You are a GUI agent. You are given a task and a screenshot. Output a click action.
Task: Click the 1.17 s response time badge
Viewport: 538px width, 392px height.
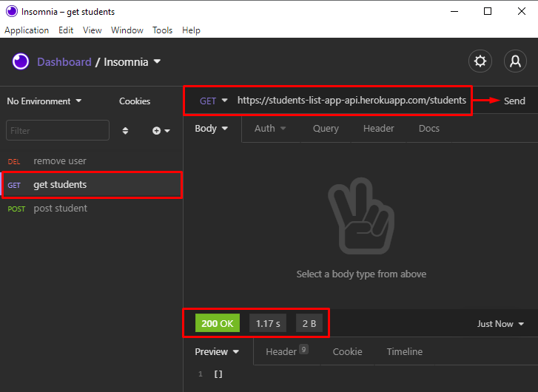coord(268,323)
